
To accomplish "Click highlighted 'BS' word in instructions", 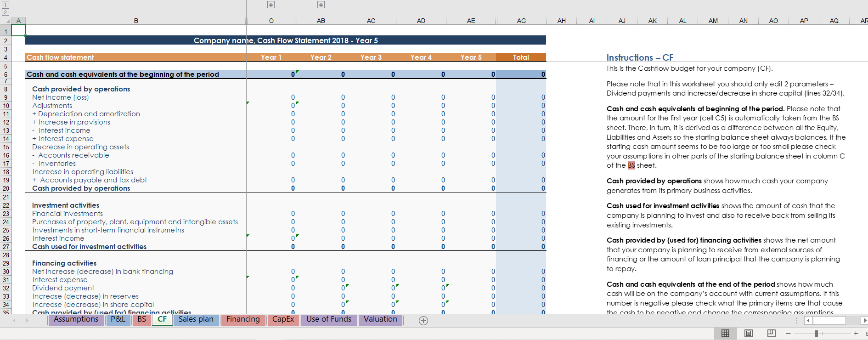I will 631,165.
